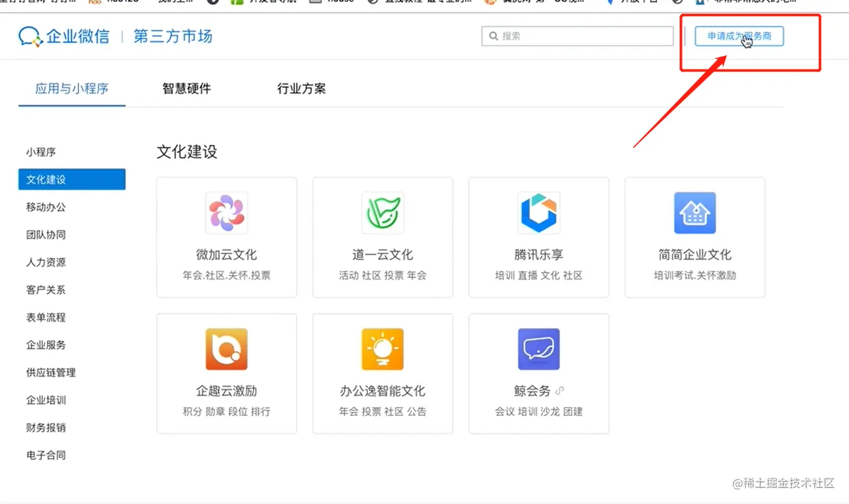This screenshot has height=504, width=849.
Task: Click tags 会议 培训 沙龙 团建
Action: click(x=539, y=411)
